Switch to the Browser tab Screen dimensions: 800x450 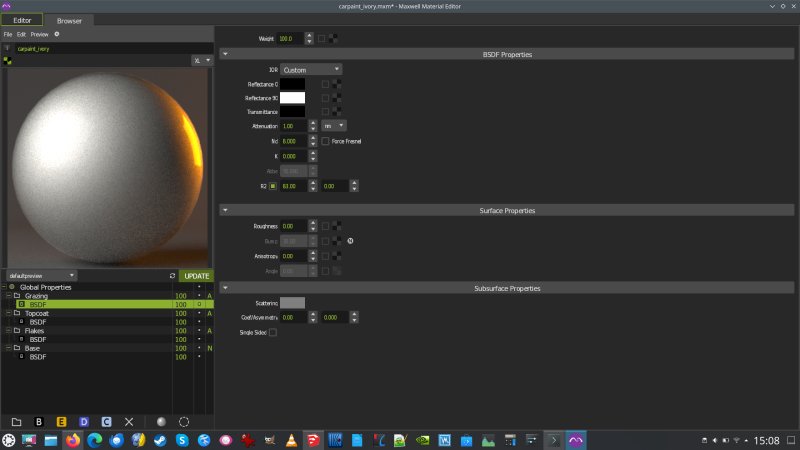(70, 20)
